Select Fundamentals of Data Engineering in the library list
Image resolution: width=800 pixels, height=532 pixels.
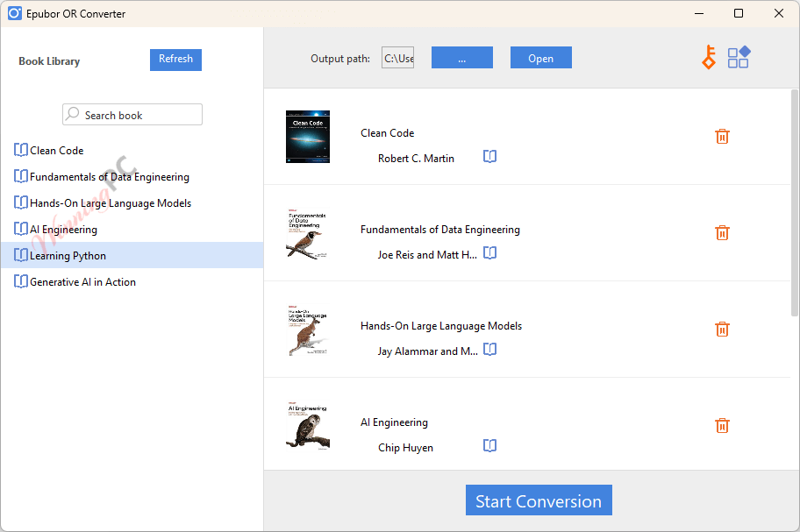point(132,177)
